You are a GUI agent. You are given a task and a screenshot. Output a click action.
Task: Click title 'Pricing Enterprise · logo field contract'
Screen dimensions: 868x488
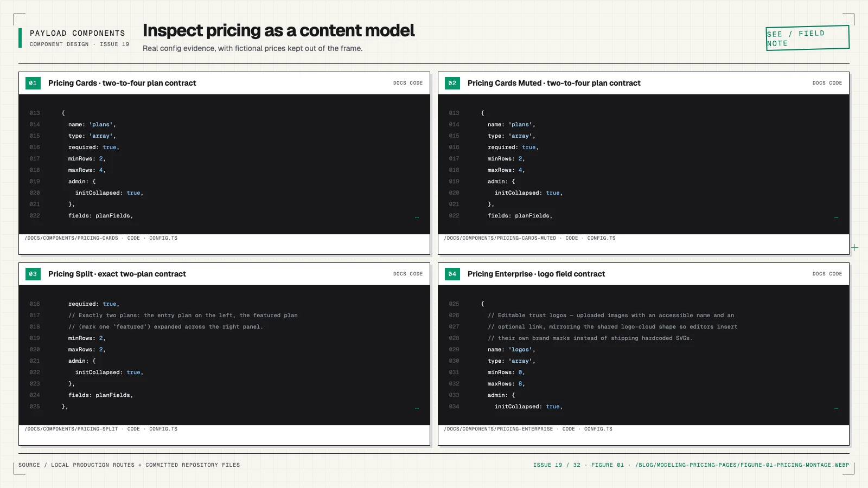536,274
